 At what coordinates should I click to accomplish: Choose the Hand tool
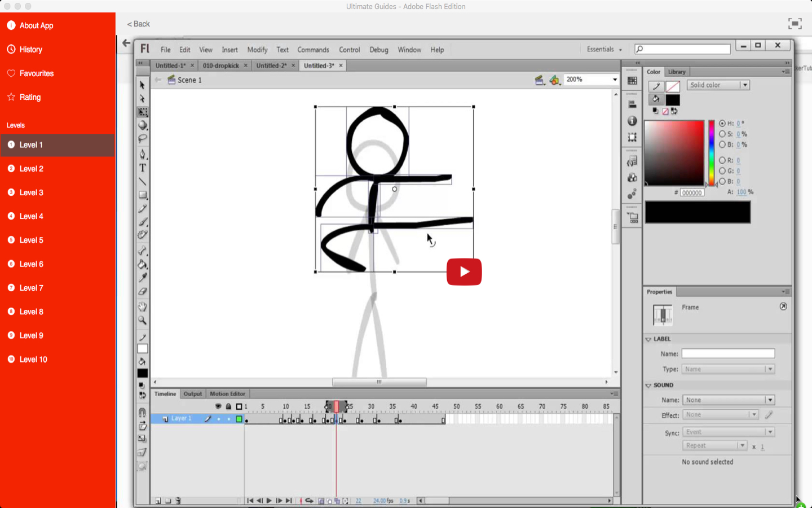[x=143, y=306]
